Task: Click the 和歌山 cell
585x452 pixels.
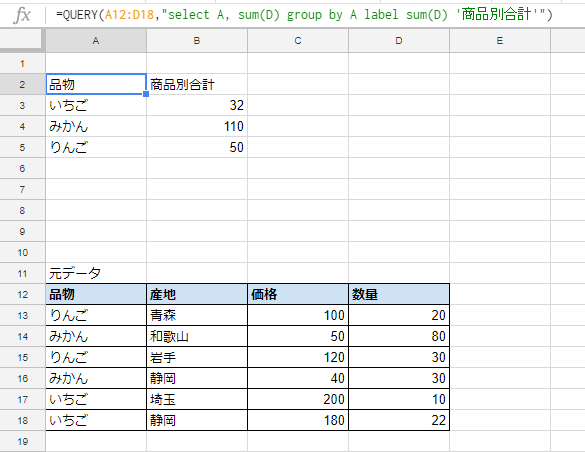Action: point(197,336)
